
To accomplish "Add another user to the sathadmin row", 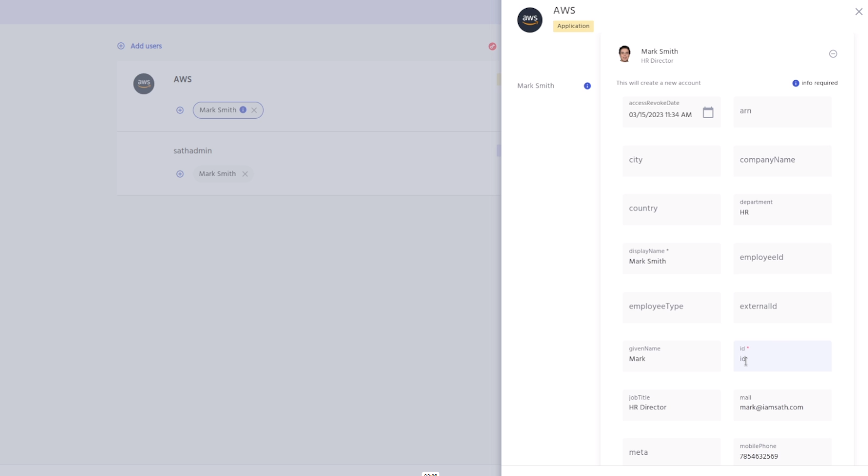I will click(180, 174).
